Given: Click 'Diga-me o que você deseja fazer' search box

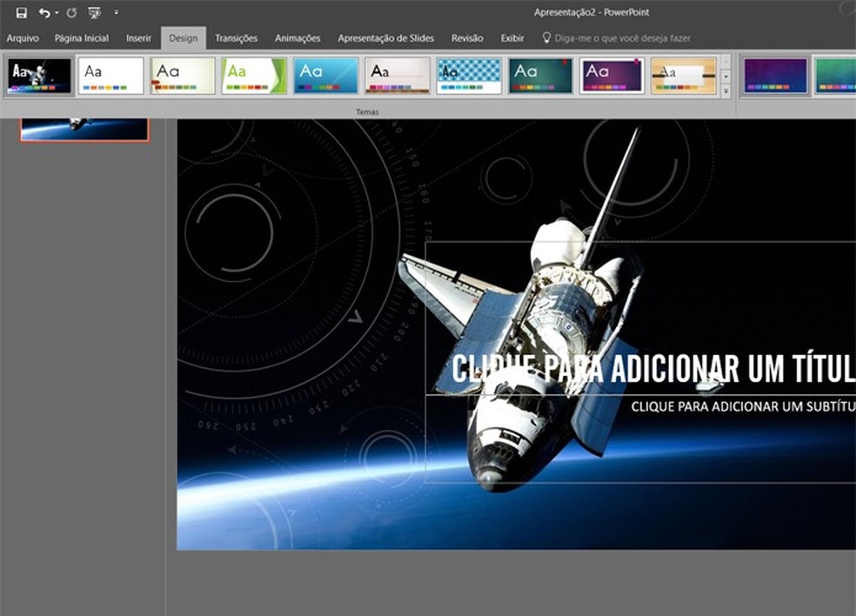Looking at the screenshot, I should coord(622,38).
